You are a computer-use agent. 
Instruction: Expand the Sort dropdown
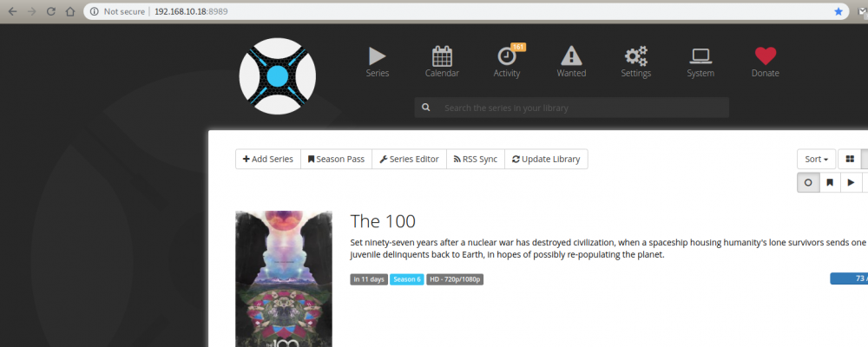817,159
